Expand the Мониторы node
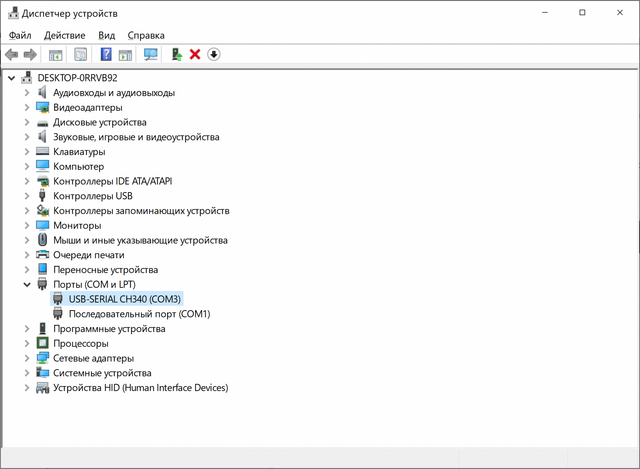The width and height of the screenshot is (640, 469). pos(27,225)
